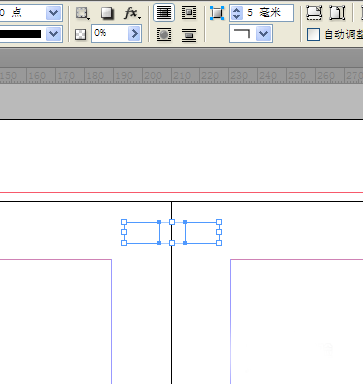Viewport: 363px width, 384px height.
Task: Select the black stroke style preview
Action: coord(21,34)
